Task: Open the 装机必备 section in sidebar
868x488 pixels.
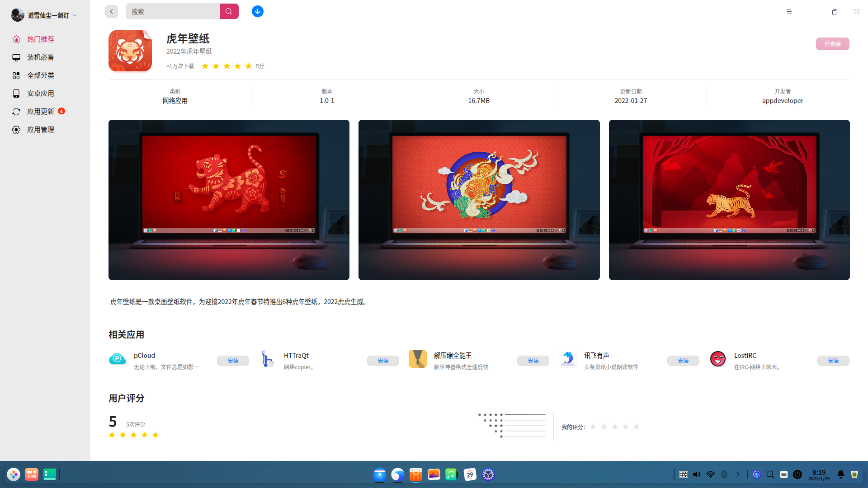Action: click(x=41, y=57)
